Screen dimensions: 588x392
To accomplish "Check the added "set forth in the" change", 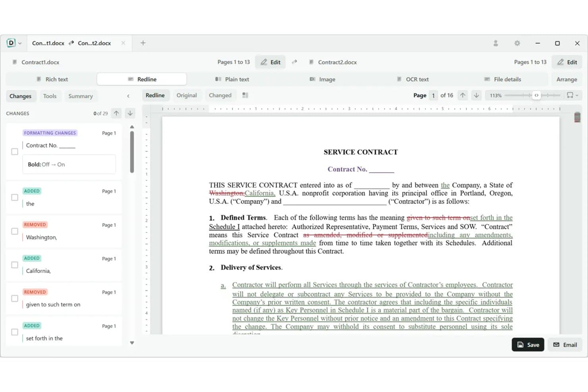I will click(x=15, y=332).
